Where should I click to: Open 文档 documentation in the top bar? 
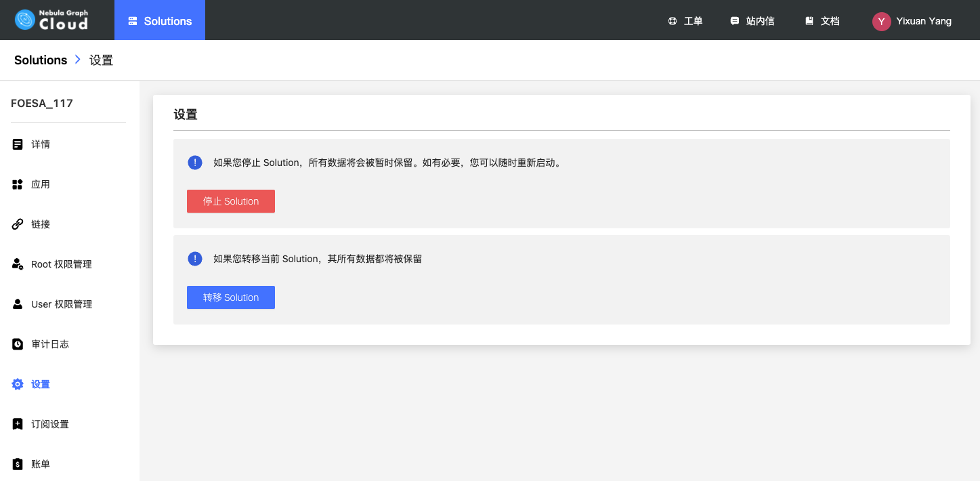[822, 21]
